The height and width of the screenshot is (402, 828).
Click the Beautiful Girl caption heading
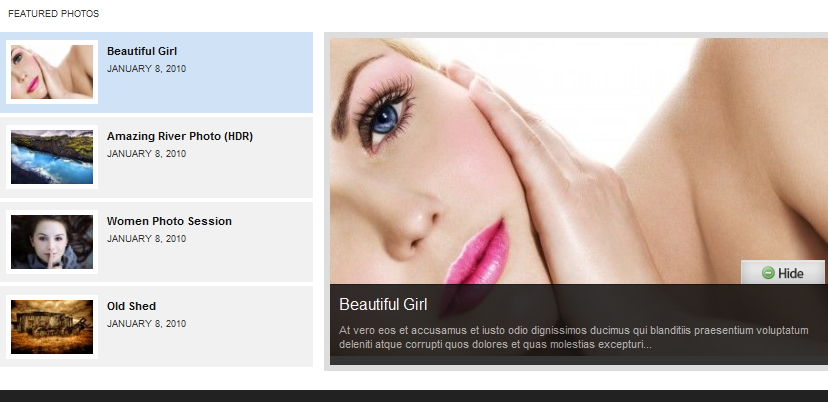[x=383, y=304]
